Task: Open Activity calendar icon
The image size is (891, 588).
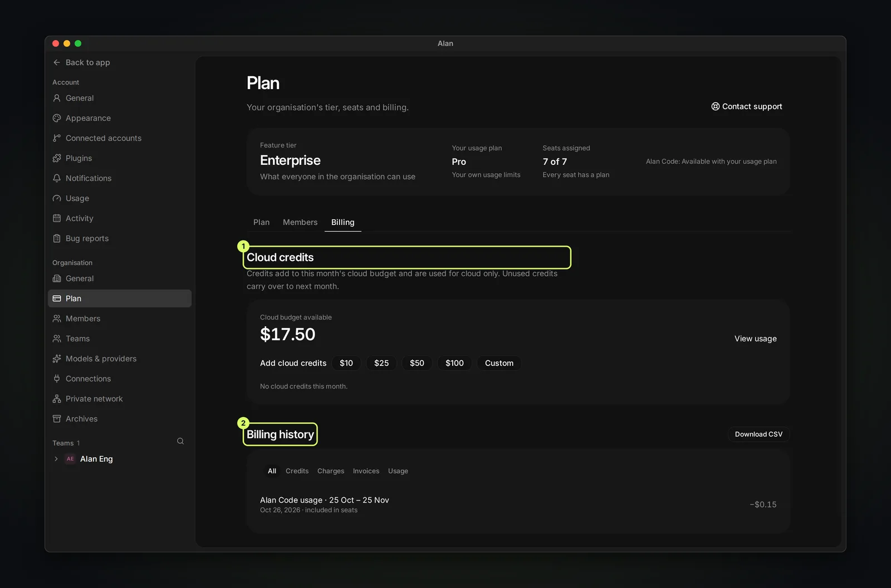Action: pyautogui.click(x=57, y=218)
